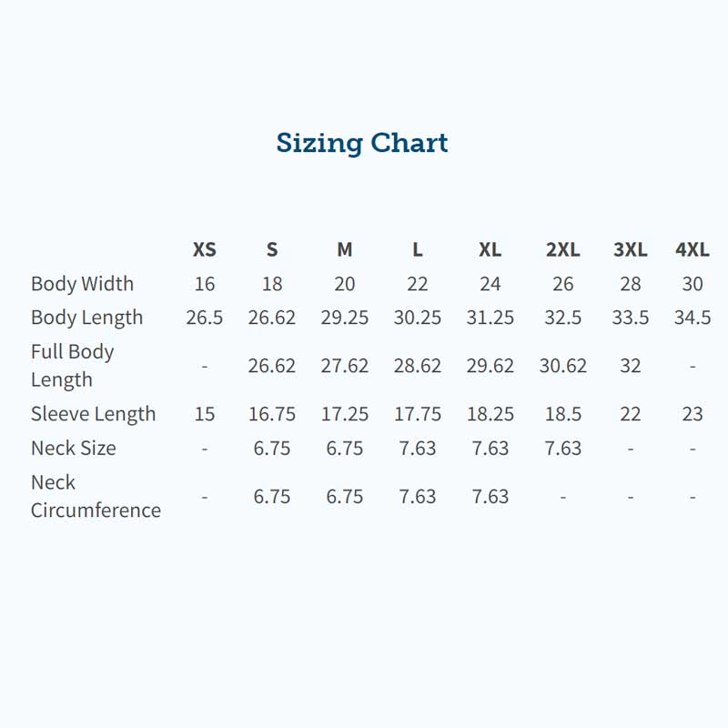Click the Sizing Chart heading
This screenshot has width=728, height=728.
(362, 143)
